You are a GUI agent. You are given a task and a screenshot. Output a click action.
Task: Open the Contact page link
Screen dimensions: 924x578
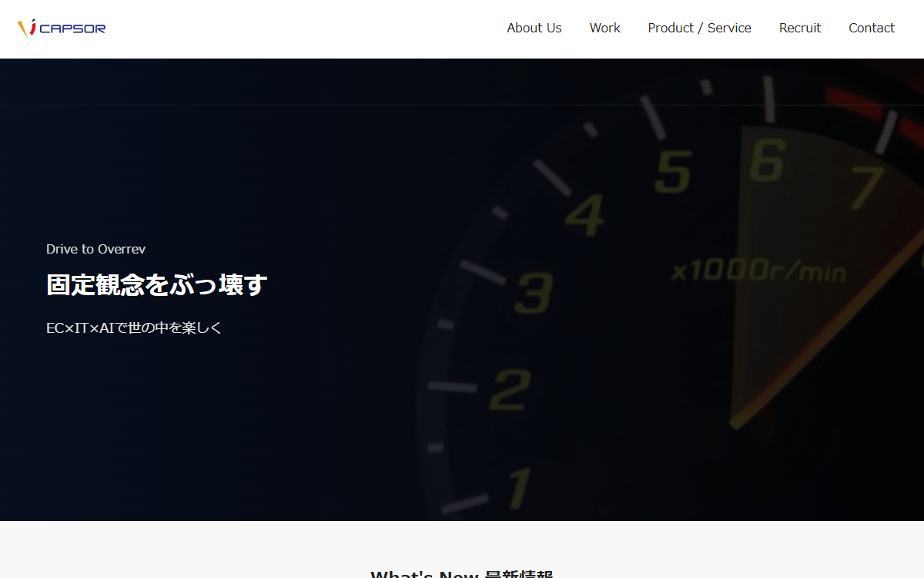point(872,28)
